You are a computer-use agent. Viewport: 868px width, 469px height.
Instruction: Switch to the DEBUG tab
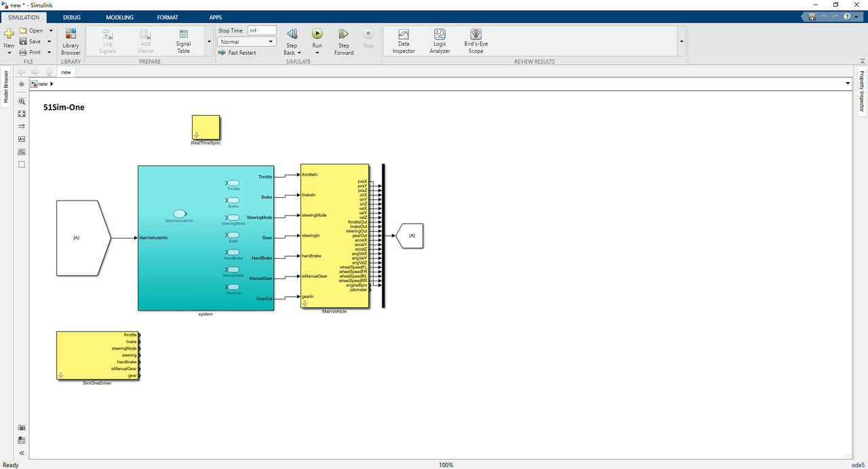click(x=72, y=17)
